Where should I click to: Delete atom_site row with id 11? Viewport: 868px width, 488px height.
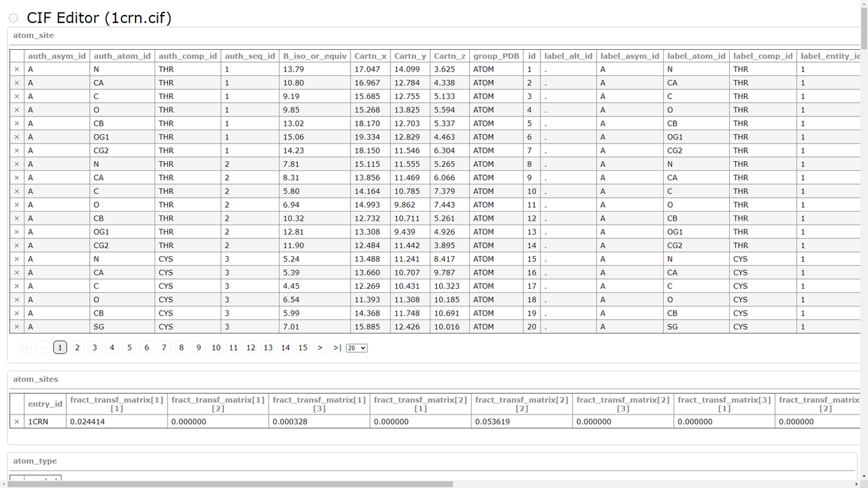[17, 205]
